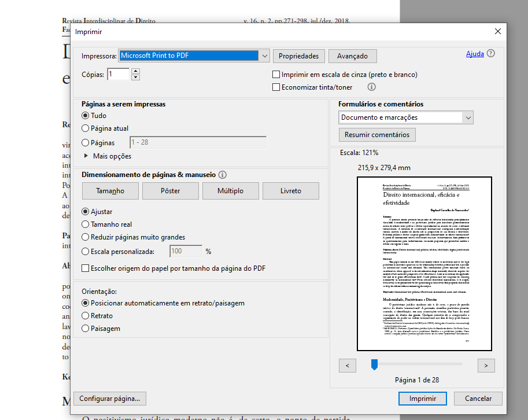Open printer Propriedades

(x=298, y=56)
